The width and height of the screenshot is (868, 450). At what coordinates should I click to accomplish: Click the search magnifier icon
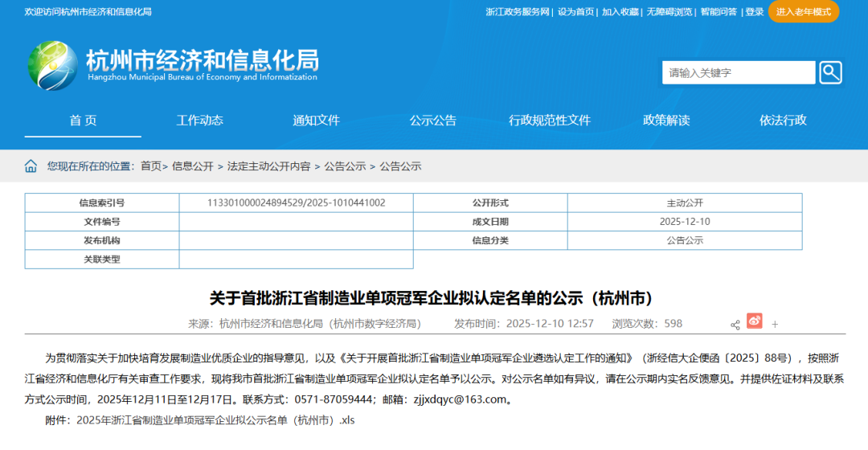point(830,72)
